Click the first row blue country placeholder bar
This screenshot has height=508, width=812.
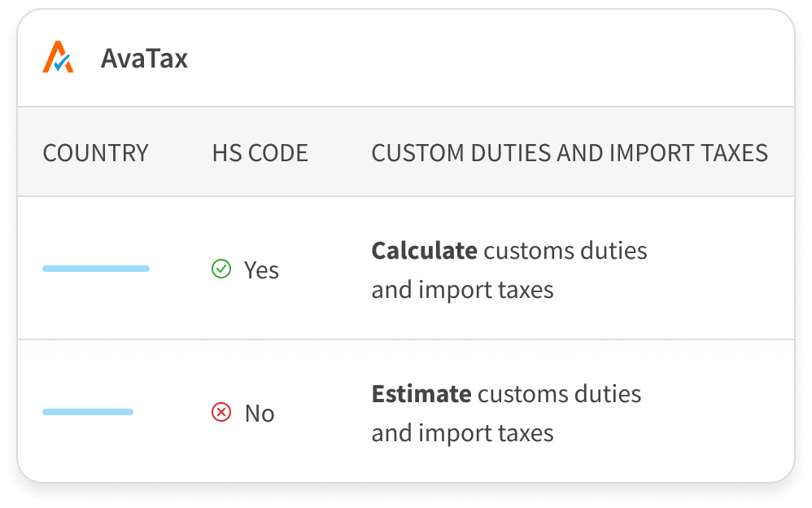click(x=96, y=269)
